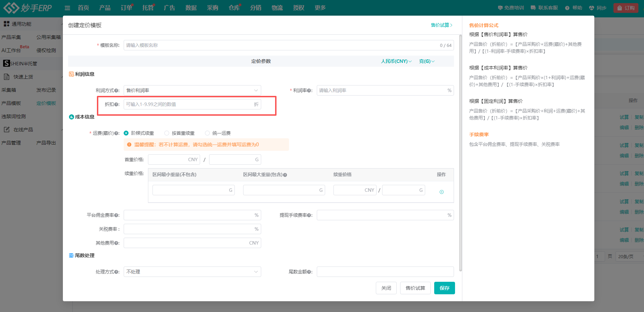Image resolution: width=644 pixels, height=312 pixels.
Task: Open the 订单 menu in top navigation
Action: click(126, 8)
